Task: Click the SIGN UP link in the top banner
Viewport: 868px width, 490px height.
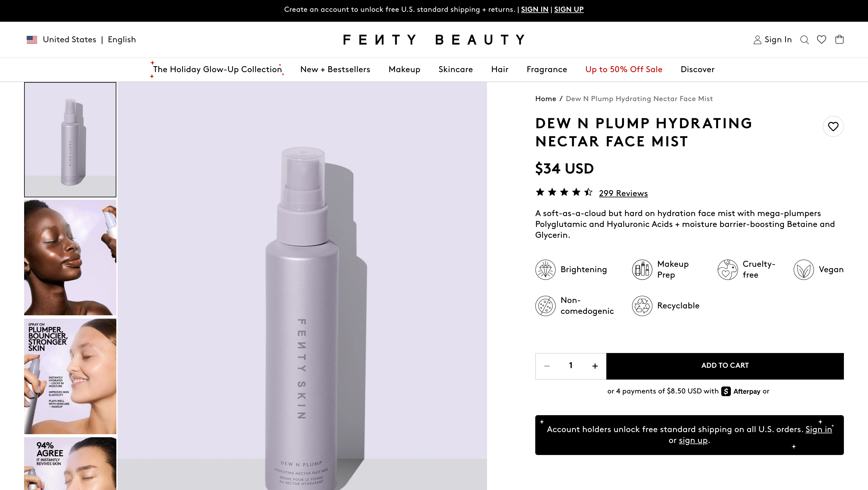Action: 568,9
